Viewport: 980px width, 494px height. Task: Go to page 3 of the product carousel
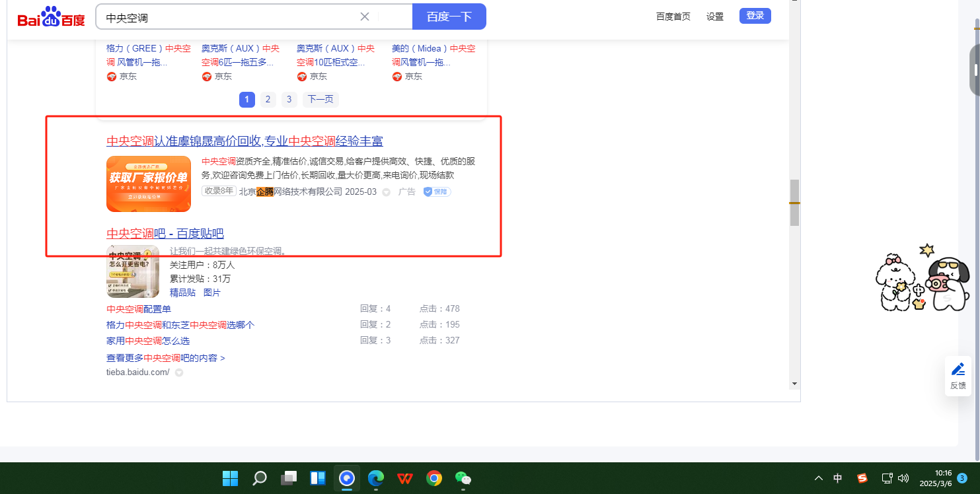[289, 100]
